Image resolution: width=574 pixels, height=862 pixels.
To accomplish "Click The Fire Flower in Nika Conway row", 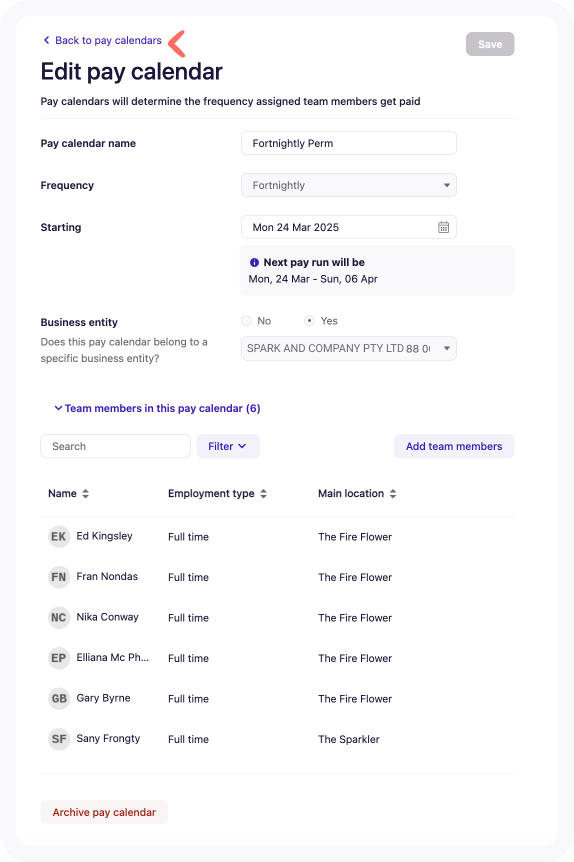I will click(355, 618).
